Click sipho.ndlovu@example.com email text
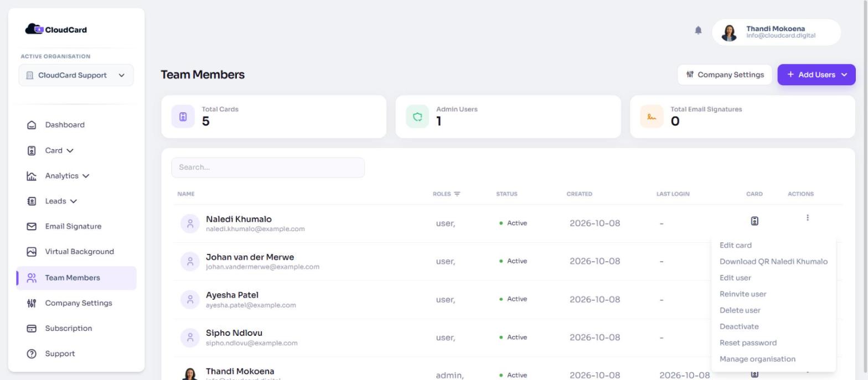Image resolution: width=868 pixels, height=380 pixels. coord(251,343)
